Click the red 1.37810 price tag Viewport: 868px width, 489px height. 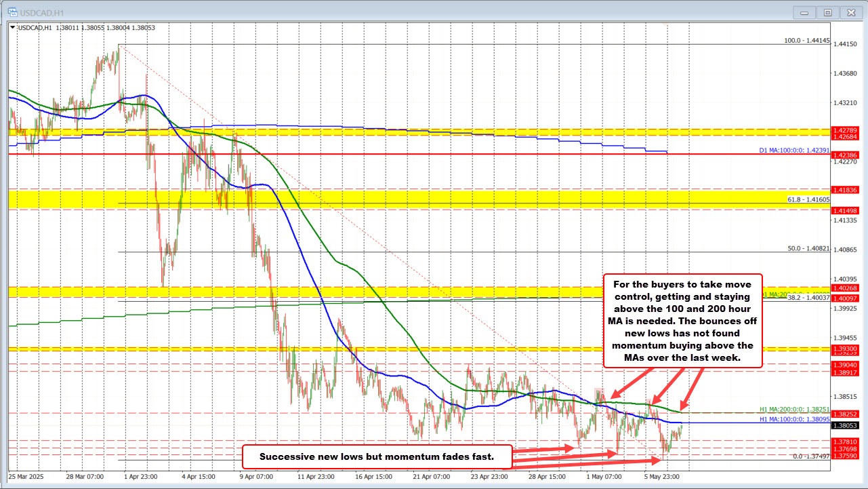click(x=846, y=442)
